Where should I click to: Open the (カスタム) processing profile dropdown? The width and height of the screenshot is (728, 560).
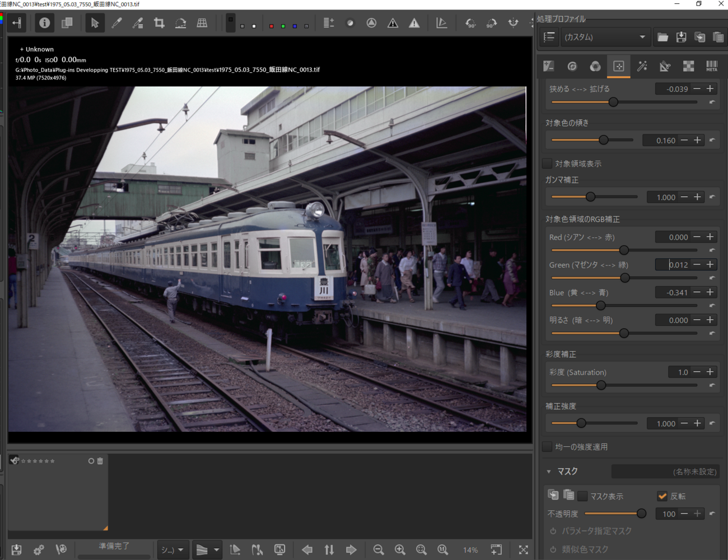(605, 37)
